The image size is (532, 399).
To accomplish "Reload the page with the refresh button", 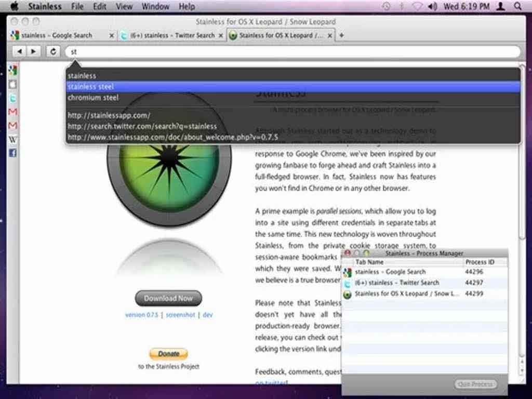I will click(54, 51).
